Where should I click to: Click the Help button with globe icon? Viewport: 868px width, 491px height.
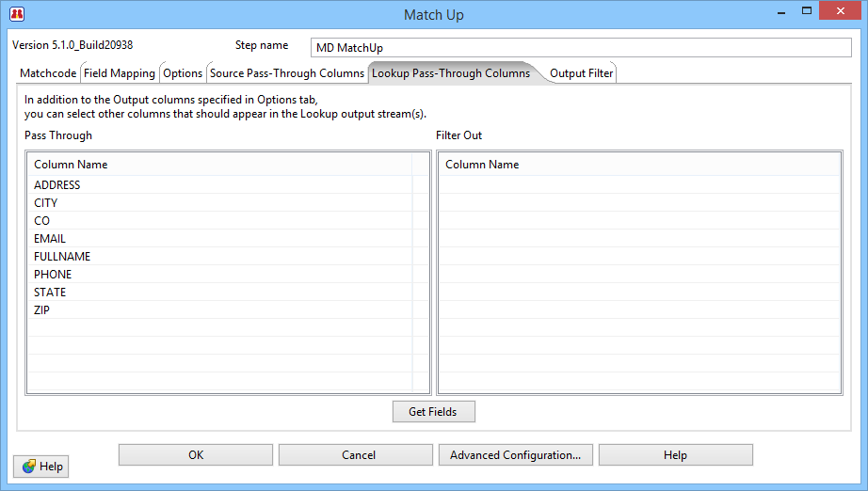41,467
